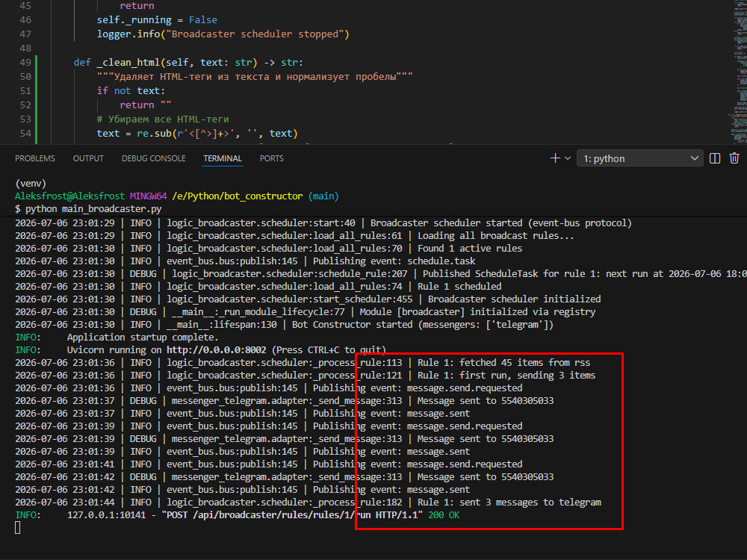Click the 'Broadcaster scheduler stopped' logger line
Screen dimensions: 747x560
pyautogui.click(x=223, y=34)
